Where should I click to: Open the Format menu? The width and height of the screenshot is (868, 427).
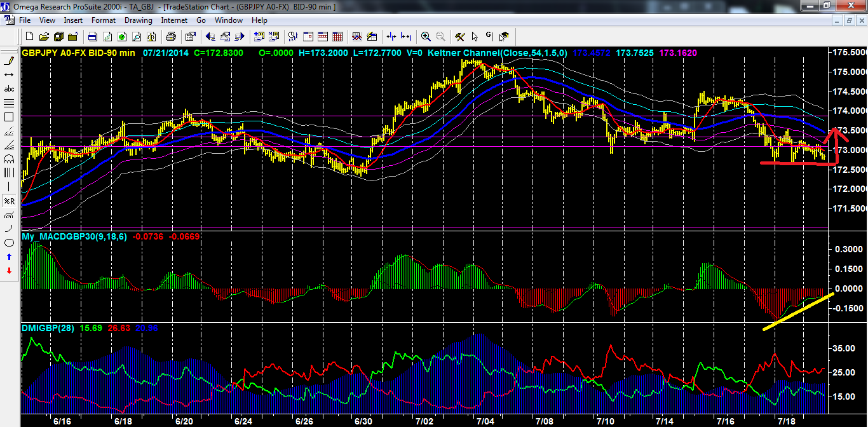point(104,20)
